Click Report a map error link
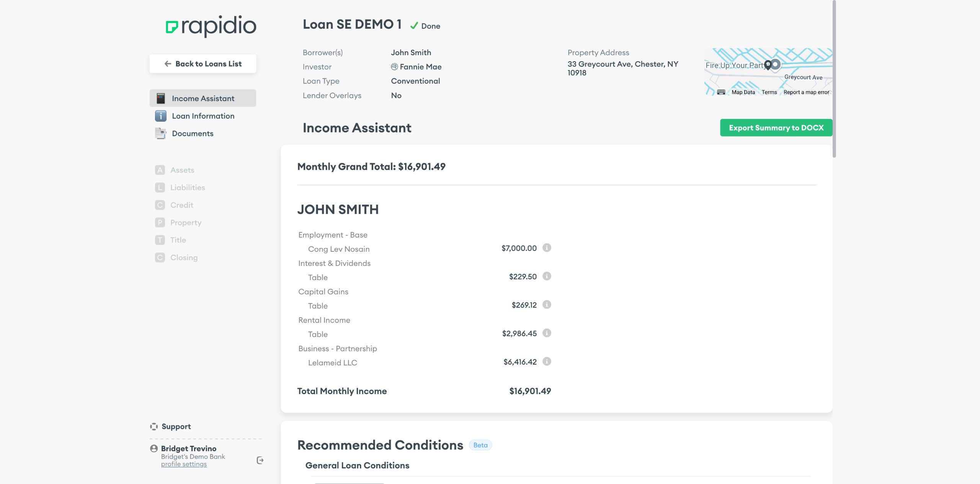 [806, 92]
